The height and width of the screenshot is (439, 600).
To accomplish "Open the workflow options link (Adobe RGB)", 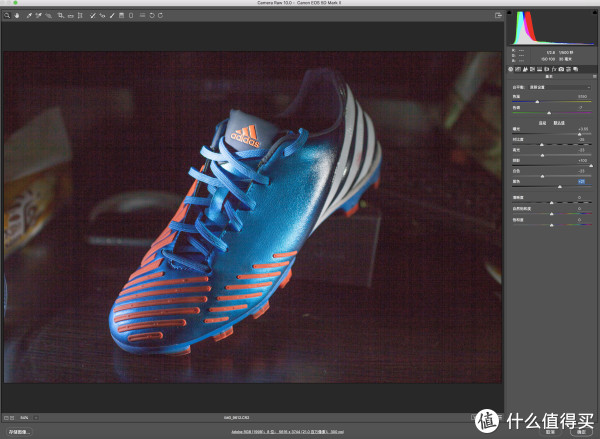I will [287, 432].
